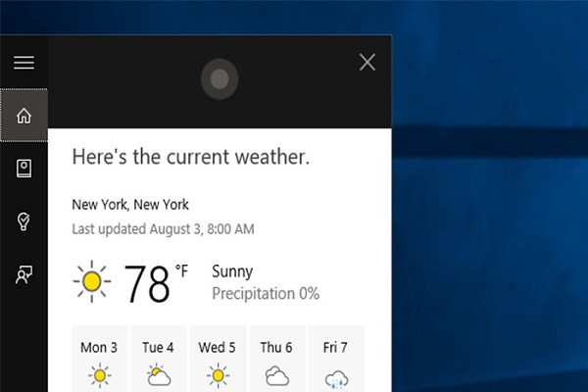Open the Thu 6 cloudy forecast
The image size is (588, 392).
click(x=276, y=360)
